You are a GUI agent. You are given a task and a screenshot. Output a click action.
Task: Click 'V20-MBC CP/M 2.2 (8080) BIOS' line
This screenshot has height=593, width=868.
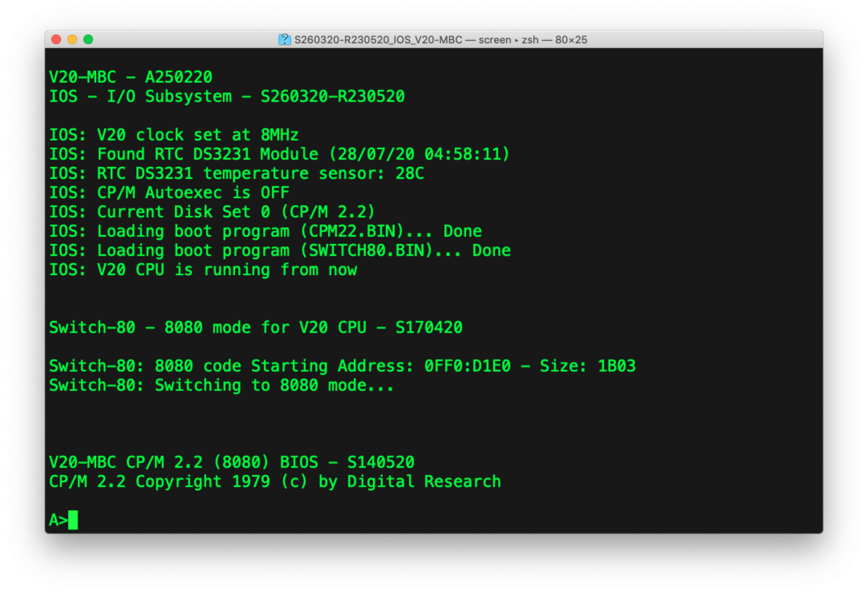click(232, 463)
